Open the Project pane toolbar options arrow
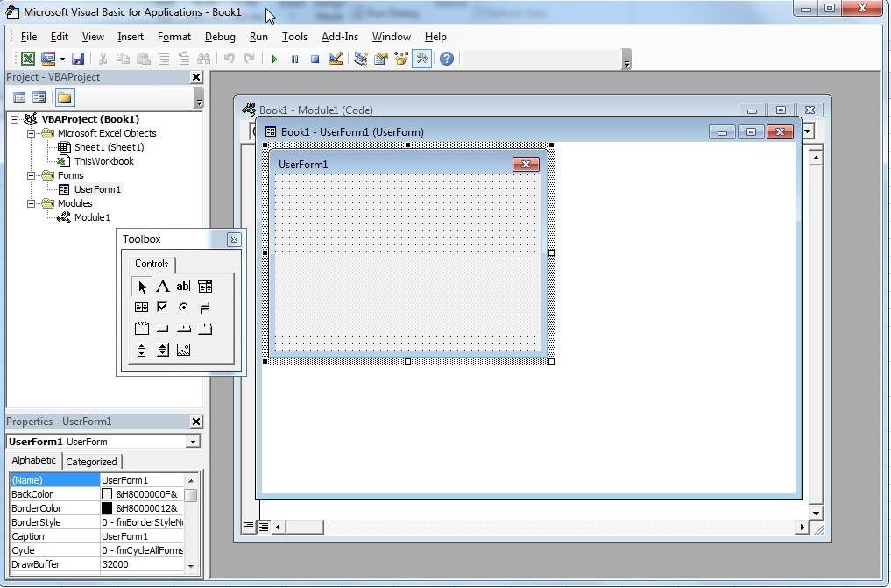891x588 pixels. coord(198,98)
